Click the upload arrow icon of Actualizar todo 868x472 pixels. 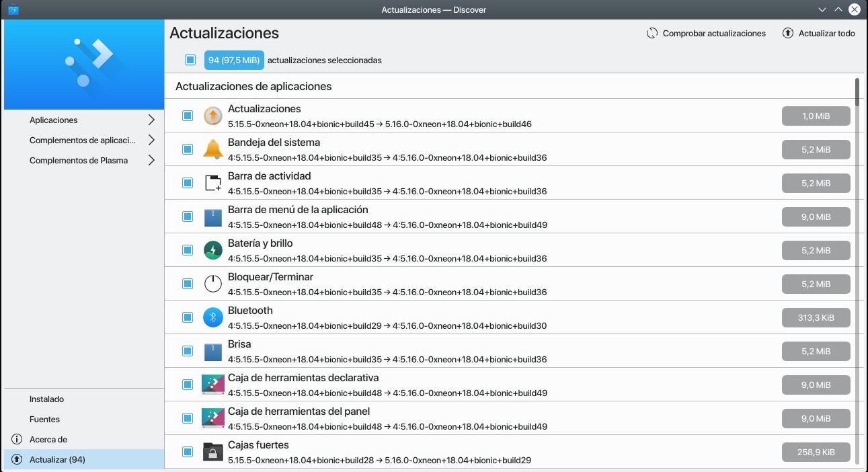788,33
